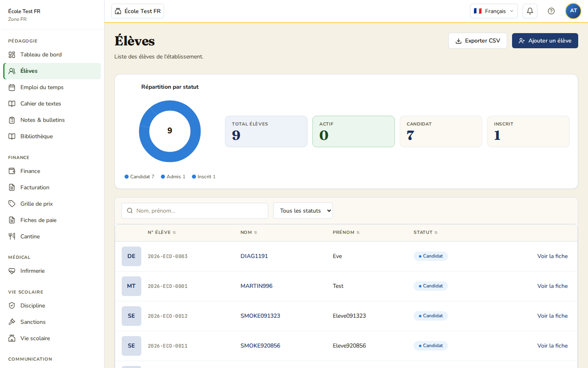Image resolution: width=588 pixels, height=368 pixels.
Task: Click the magnifier icon in search box
Action: (130, 211)
